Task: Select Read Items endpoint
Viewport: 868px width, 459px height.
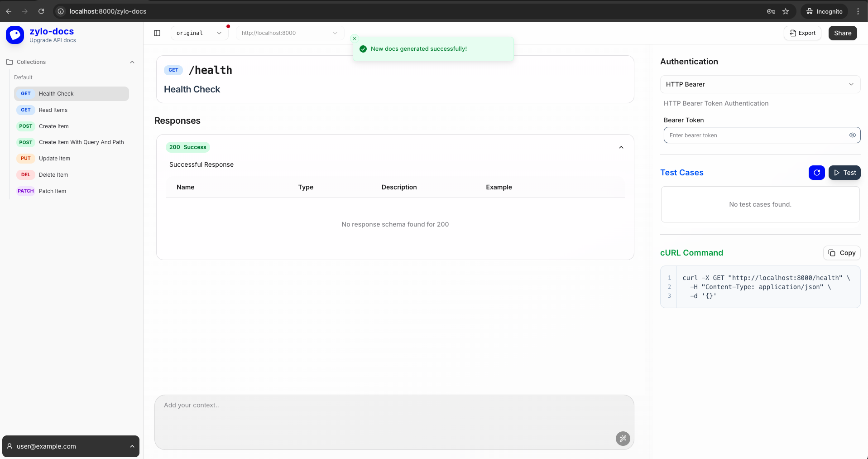Action: (x=72, y=110)
